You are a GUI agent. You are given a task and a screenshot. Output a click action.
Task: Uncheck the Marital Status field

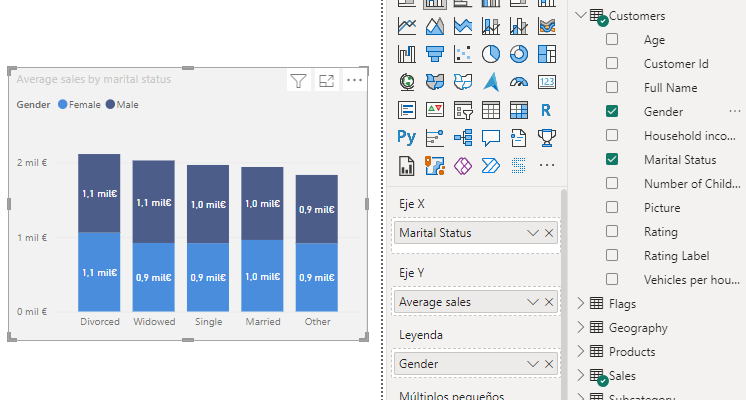(612, 160)
